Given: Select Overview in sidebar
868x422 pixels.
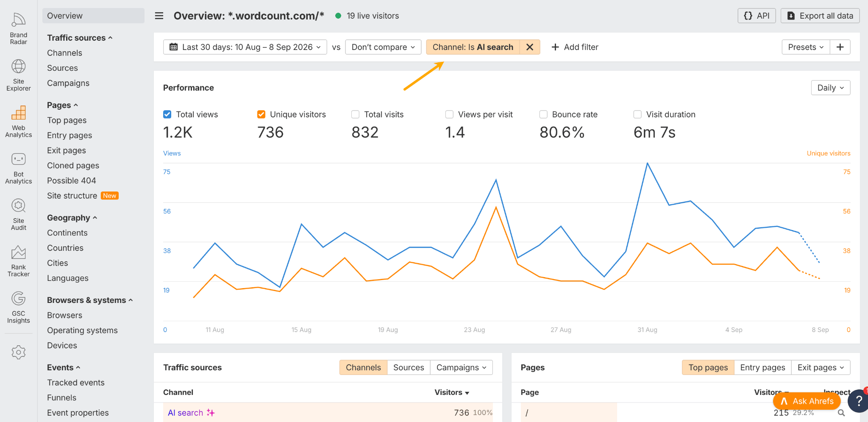Looking at the screenshot, I should 93,16.
